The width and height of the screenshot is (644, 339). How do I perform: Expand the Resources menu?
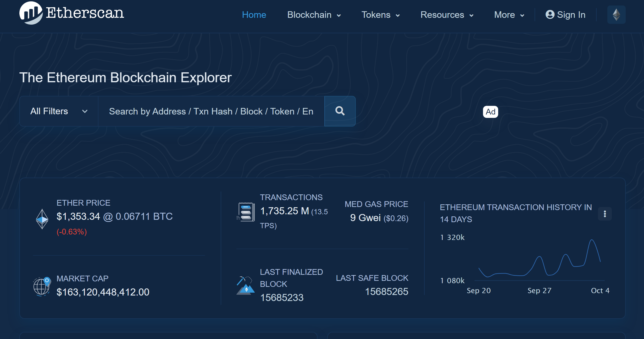(447, 15)
